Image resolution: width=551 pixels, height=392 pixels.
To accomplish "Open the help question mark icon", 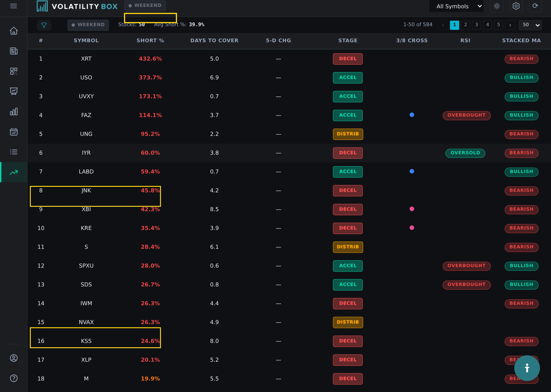I will pos(14,378).
